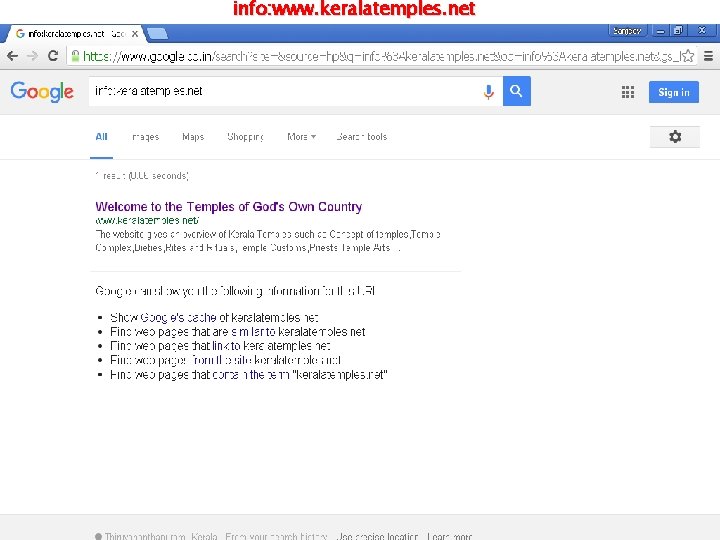Reload the page with the refresh icon
Screen dimensions: 720x540
coord(53,56)
